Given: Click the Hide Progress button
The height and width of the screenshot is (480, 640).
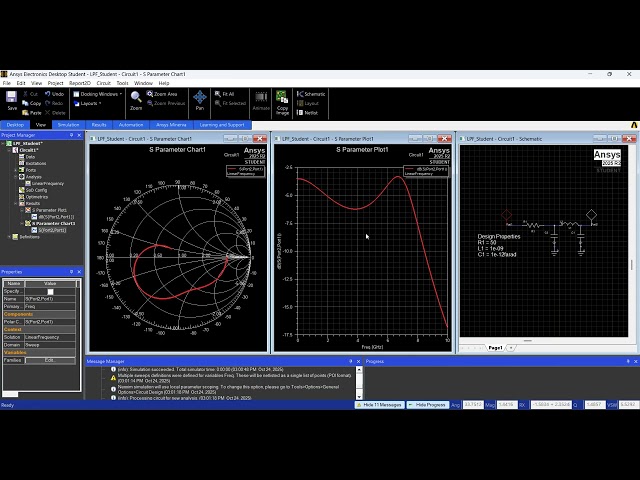Looking at the screenshot, I should coord(427,405).
